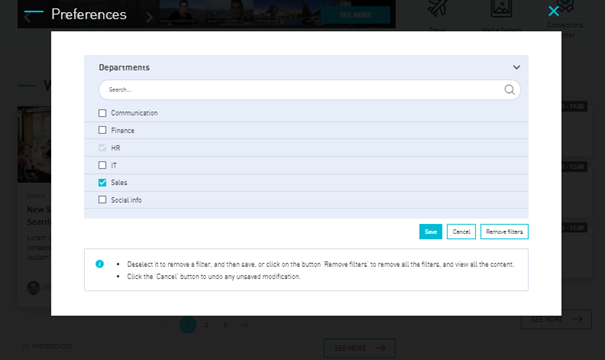Click the Departments heading
The width and height of the screenshot is (605, 360).
click(x=124, y=68)
